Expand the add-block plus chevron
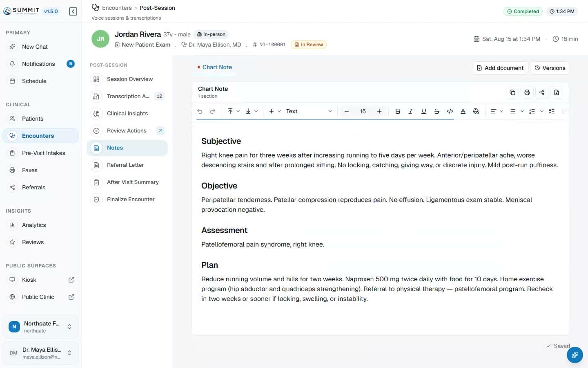The image size is (588, 368). 279,111
